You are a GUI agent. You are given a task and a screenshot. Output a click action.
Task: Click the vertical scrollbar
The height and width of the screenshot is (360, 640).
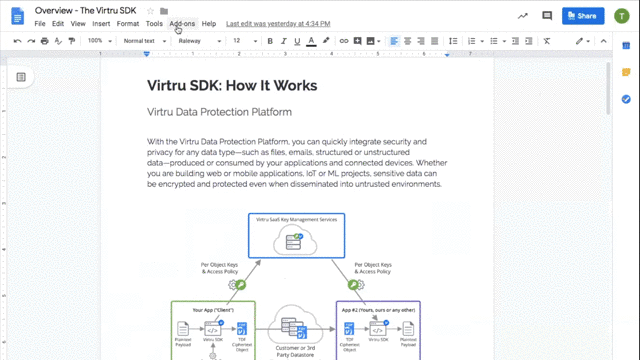608,88
